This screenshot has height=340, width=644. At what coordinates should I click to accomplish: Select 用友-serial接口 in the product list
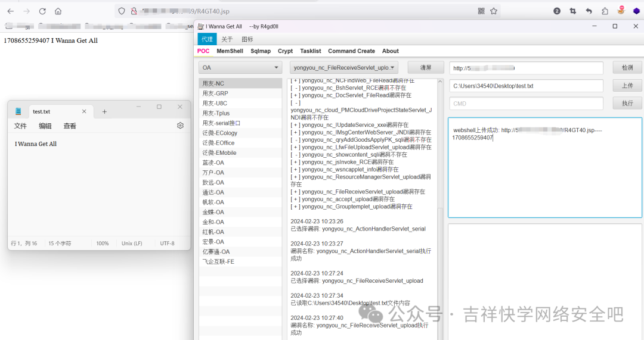pos(240,123)
